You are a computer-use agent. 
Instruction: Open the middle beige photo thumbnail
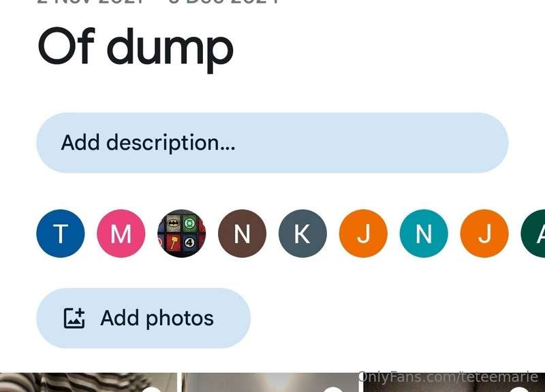270,382
